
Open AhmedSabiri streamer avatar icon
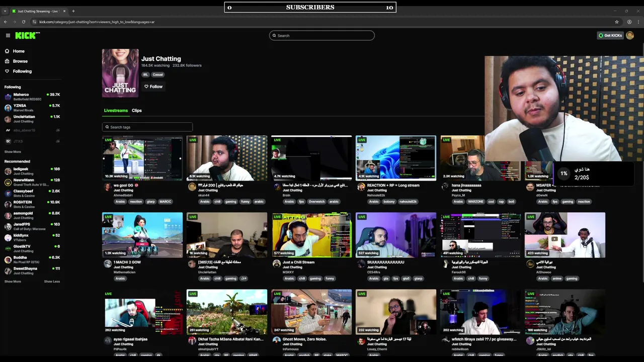108,187
